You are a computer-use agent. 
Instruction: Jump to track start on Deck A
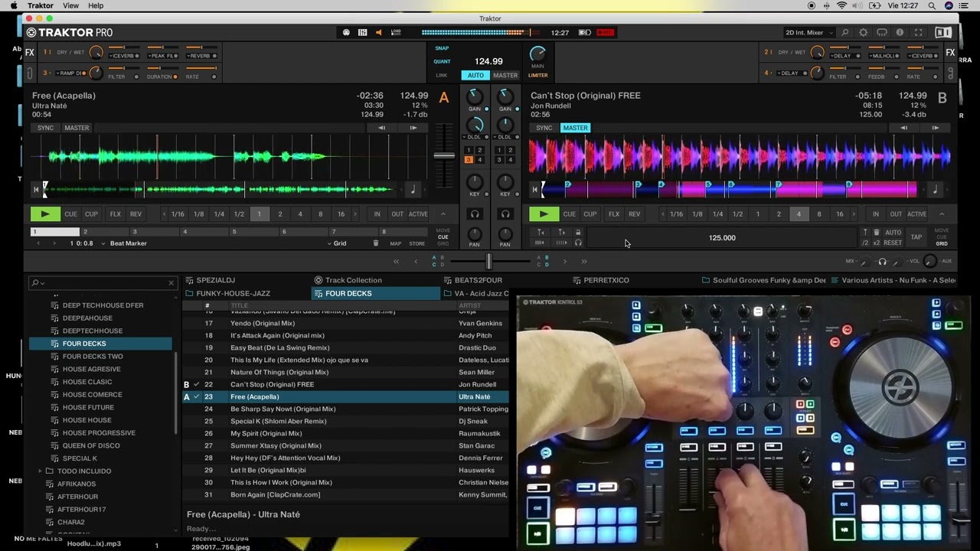35,189
